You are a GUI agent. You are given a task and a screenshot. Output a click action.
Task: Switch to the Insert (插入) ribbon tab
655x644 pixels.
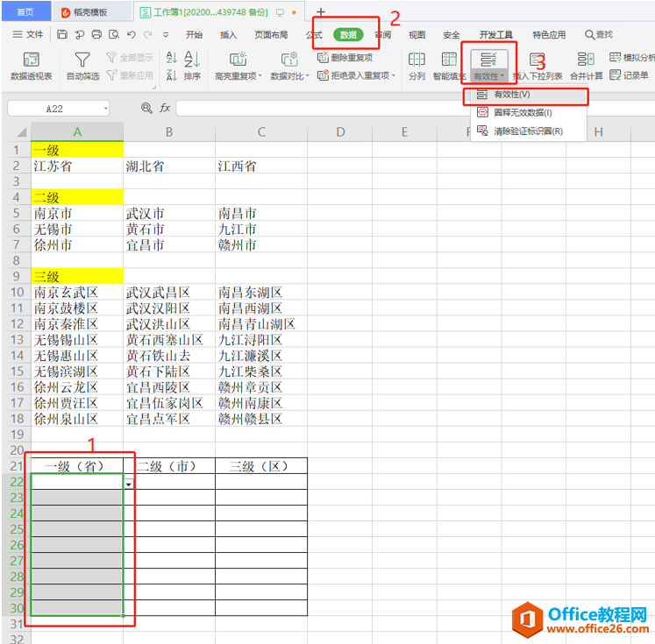(229, 35)
